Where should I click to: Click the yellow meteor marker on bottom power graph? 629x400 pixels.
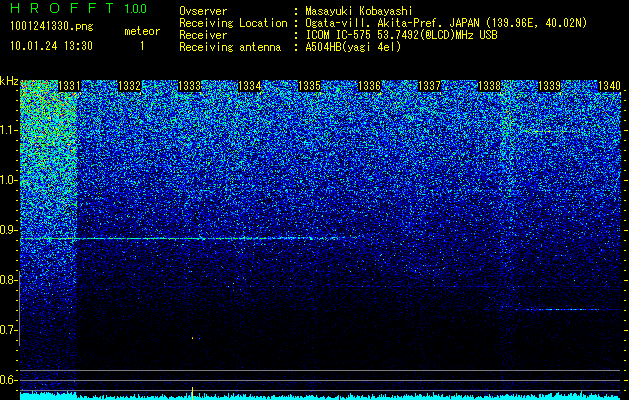[x=193, y=393]
